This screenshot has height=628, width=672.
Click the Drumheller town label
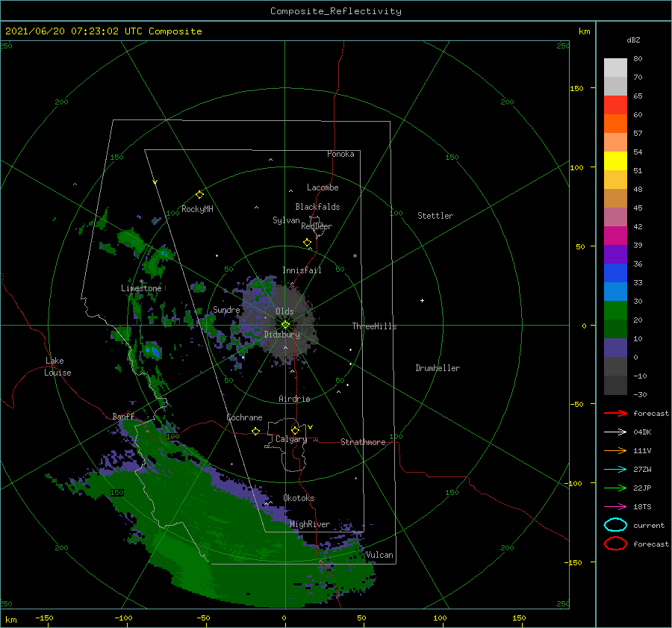coord(438,368)
